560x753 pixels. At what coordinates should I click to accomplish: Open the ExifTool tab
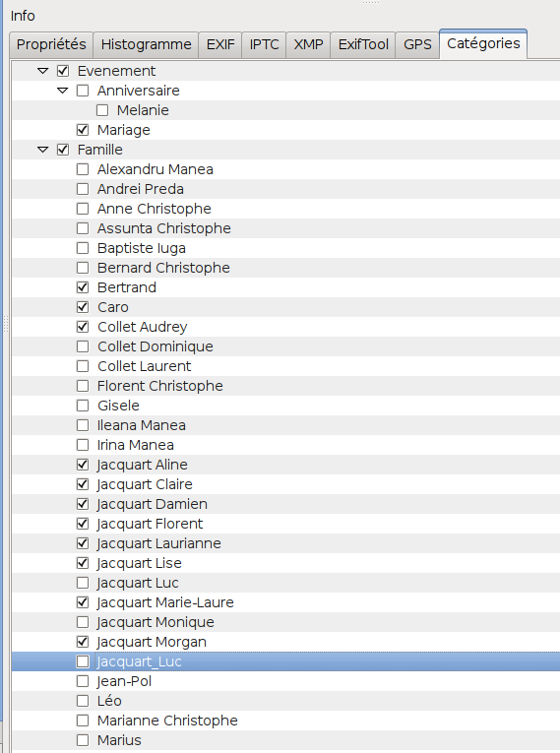pos(363,44)
